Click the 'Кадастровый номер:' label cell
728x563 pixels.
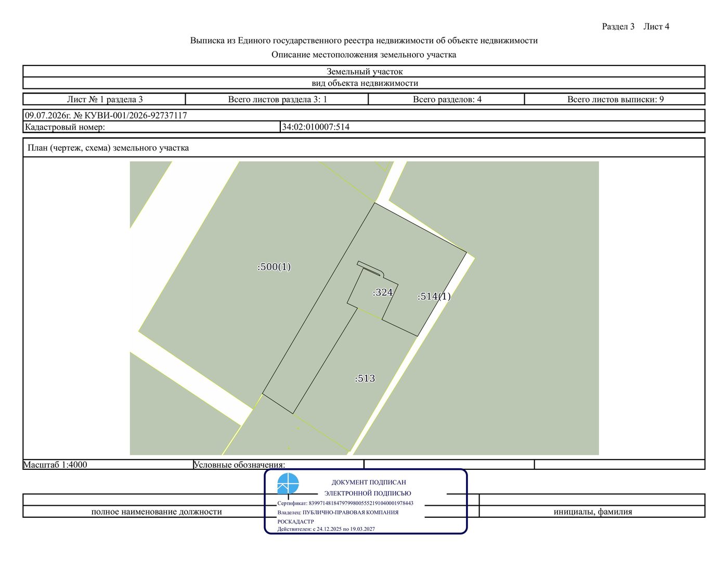pos(152,127)
